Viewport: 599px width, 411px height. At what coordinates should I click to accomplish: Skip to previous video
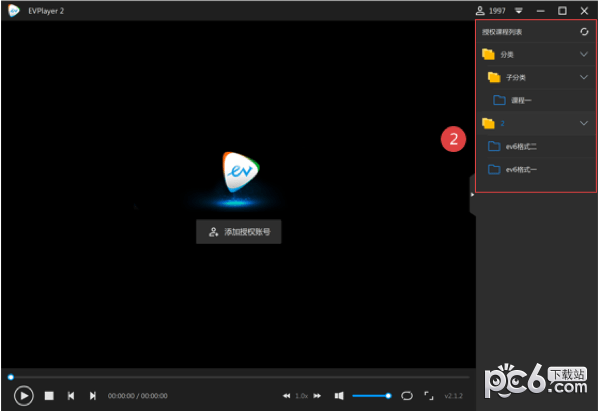(x=71, y=396)
